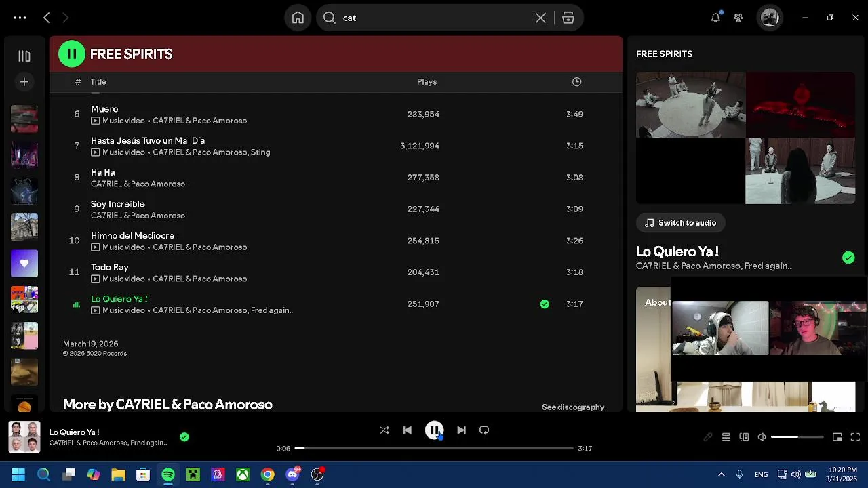Screen dimensions: 868x488
Task: Select the Muero track title
Action: (104, 108)
